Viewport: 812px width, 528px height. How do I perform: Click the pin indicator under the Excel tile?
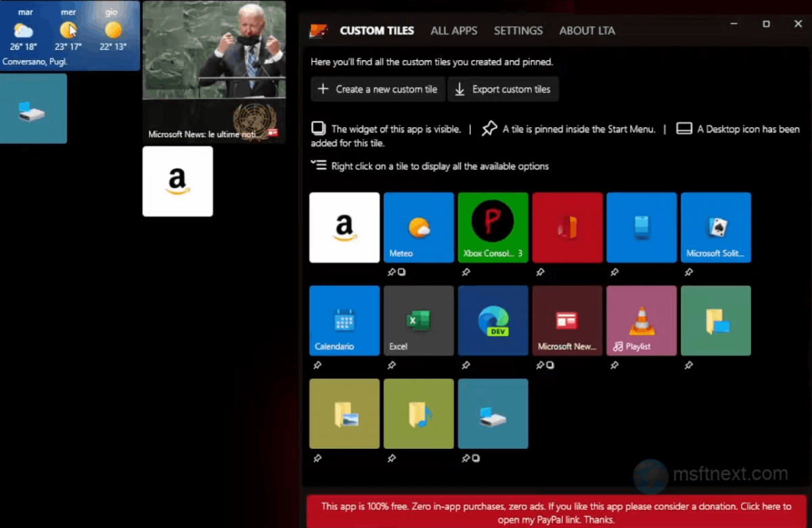point(391,365)
